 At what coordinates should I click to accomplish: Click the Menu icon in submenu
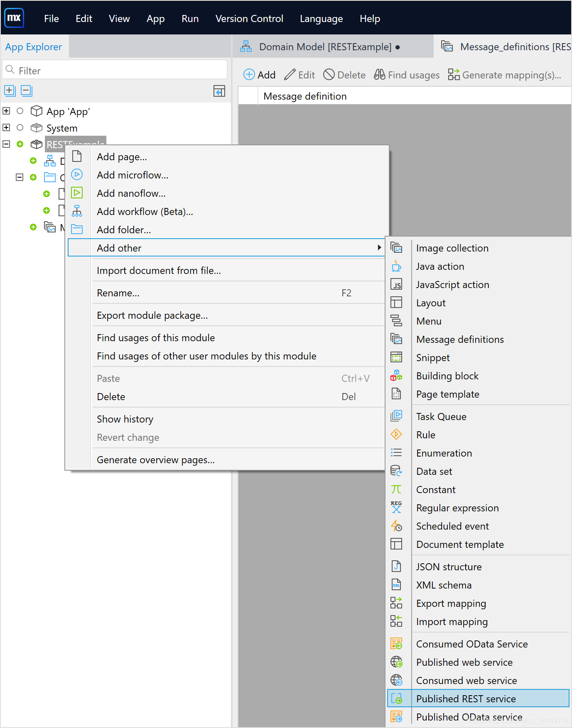(396, 321)
